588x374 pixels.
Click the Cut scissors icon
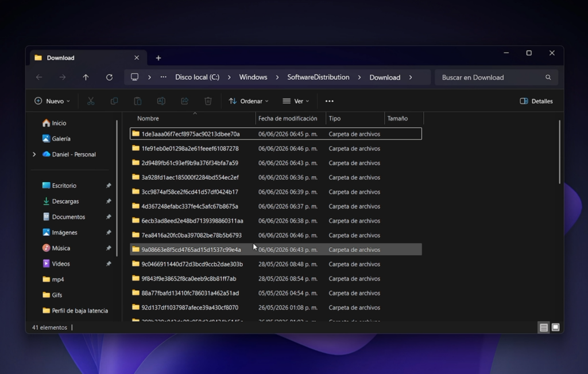[91, 101]
